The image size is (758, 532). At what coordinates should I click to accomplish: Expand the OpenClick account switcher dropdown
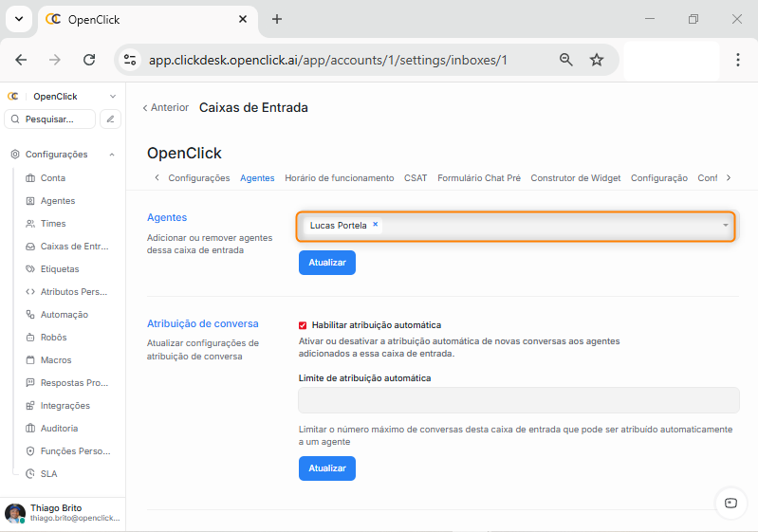coord(112,97)
